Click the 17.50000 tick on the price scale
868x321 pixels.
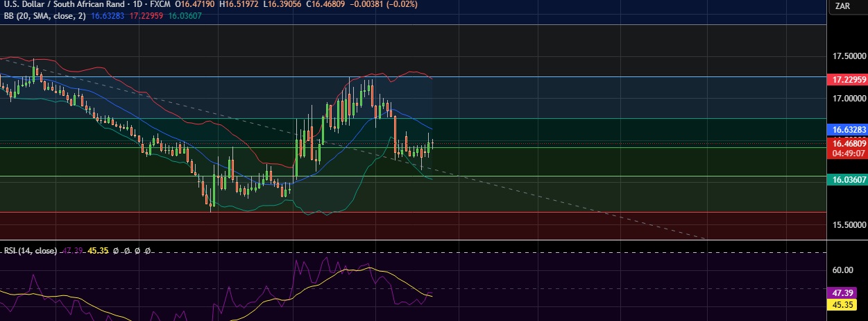[x=848, y=56]
